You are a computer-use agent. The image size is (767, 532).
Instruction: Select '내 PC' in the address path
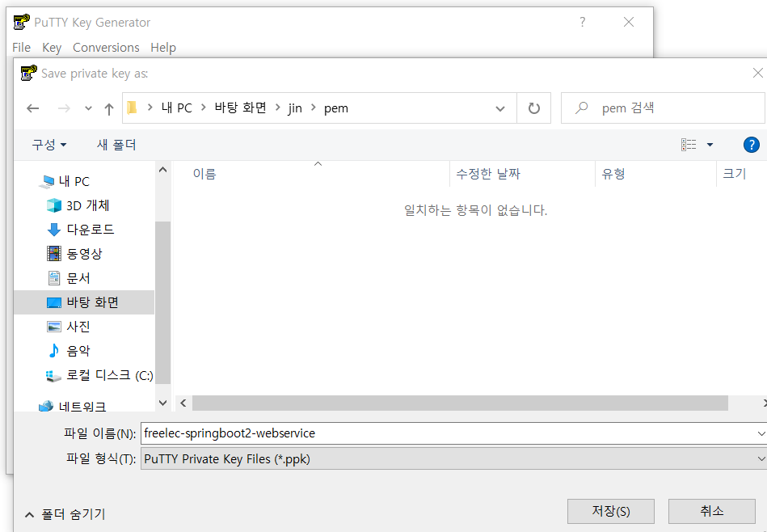(176, 108)
